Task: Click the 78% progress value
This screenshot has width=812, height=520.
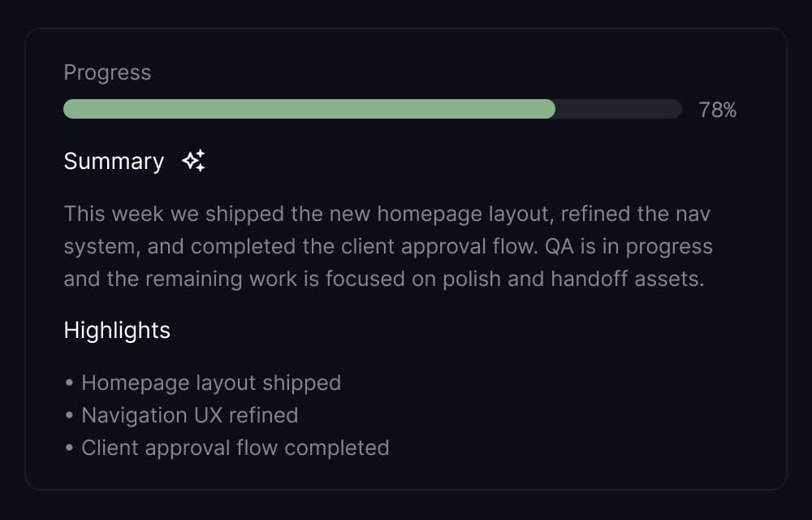Action: coord(718,108)
